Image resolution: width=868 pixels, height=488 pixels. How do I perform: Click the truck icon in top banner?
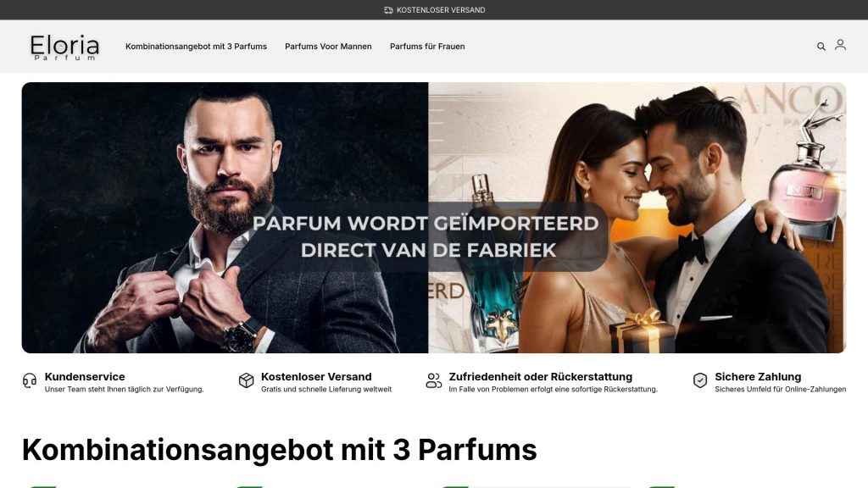388,10
